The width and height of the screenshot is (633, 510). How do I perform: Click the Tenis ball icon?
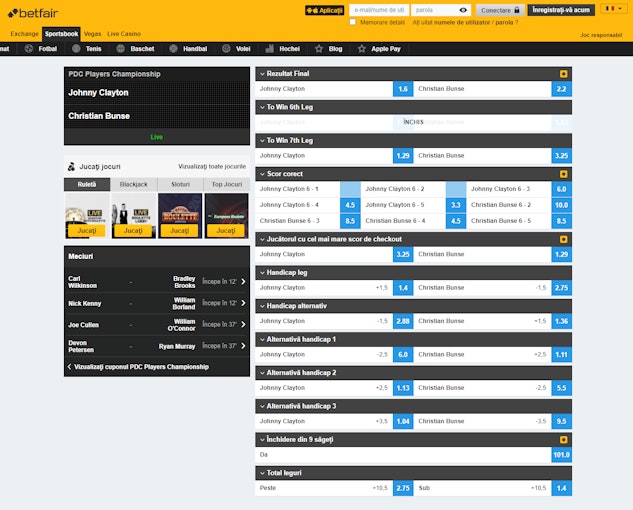point(76,49)
